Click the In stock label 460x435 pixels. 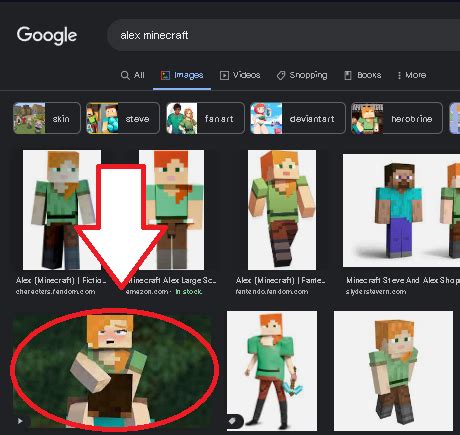pos(189,292)
